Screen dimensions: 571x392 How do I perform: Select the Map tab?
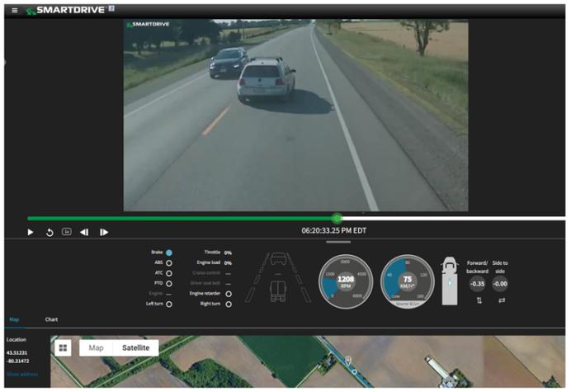14,319
